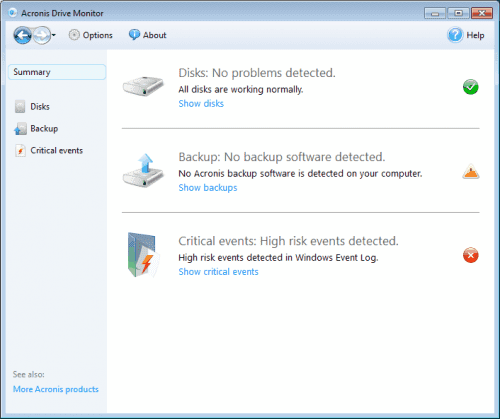Close the Acronis Drive Monitor window

click(x=482, y=13)
